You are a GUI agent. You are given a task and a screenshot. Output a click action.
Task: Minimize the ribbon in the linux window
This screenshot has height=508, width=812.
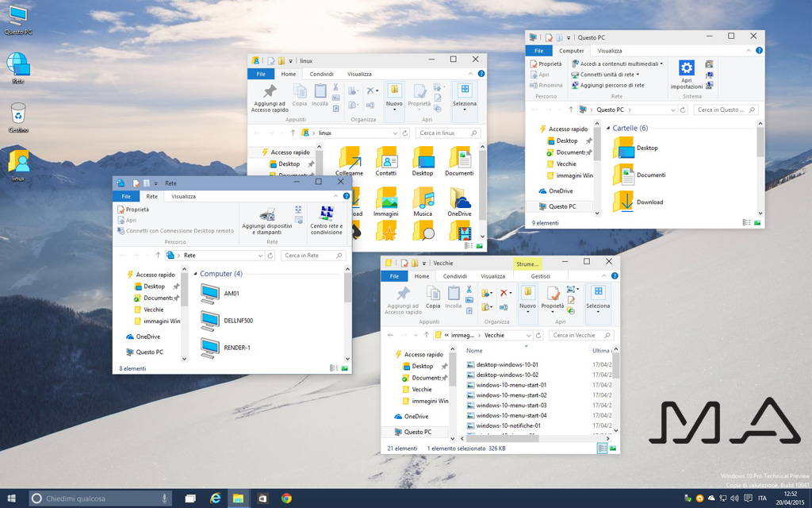471,74
